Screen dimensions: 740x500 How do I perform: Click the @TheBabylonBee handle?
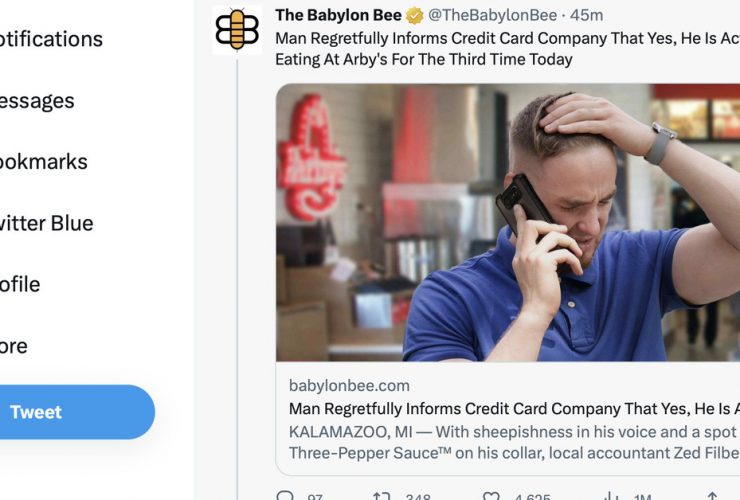pos(492,15)
